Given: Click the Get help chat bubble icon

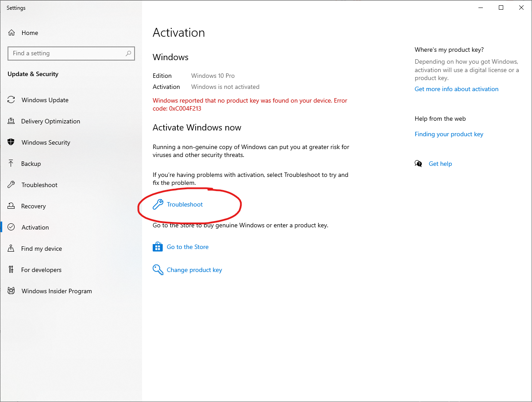Looking at the screenshot, I should click(418, 164).
